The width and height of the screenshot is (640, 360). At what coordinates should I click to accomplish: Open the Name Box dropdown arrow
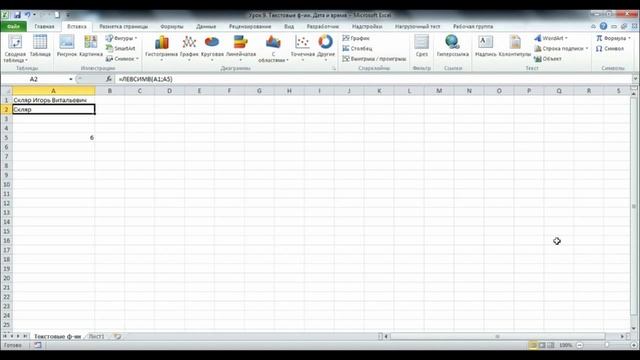[71, 79]
